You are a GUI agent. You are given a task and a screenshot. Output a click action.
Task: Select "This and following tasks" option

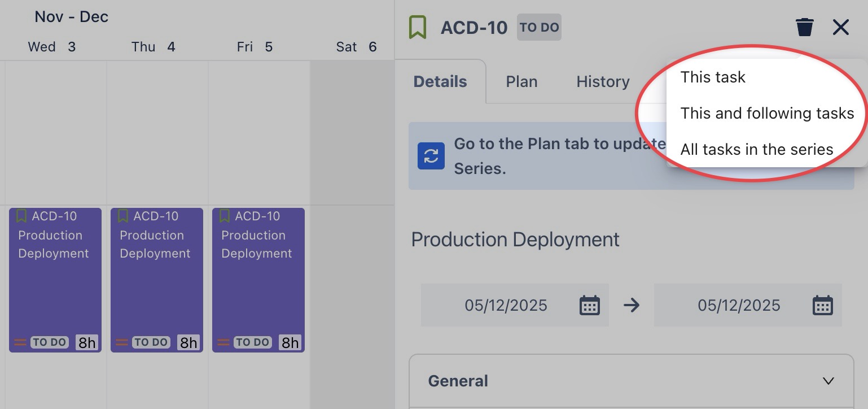point(767,114)
